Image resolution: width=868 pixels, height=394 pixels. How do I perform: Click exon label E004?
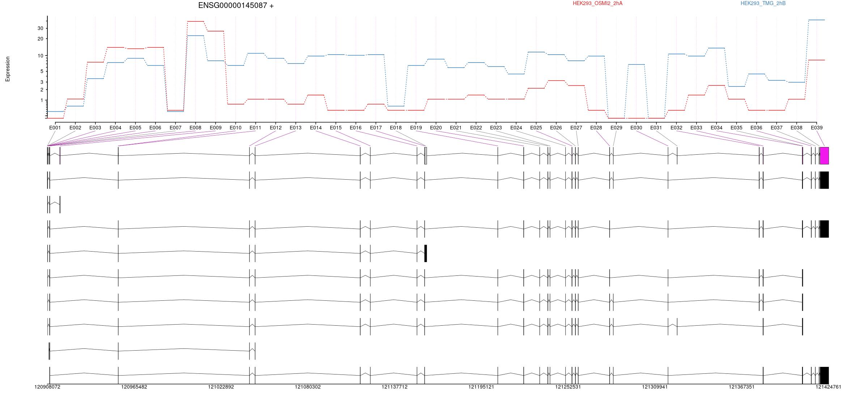(115, 128)
